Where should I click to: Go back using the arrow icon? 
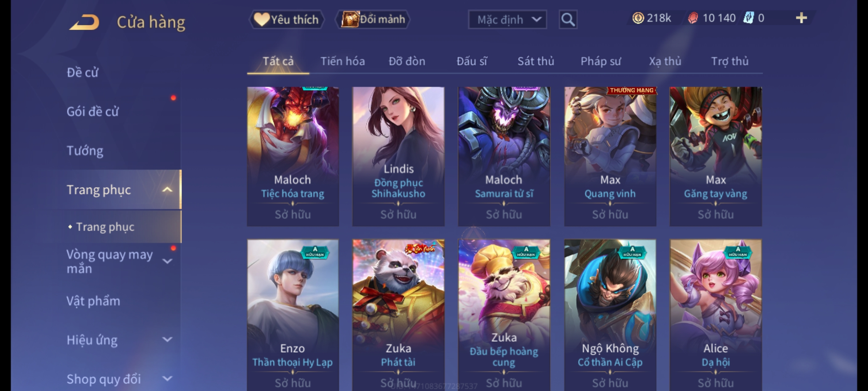click(84, 22)
